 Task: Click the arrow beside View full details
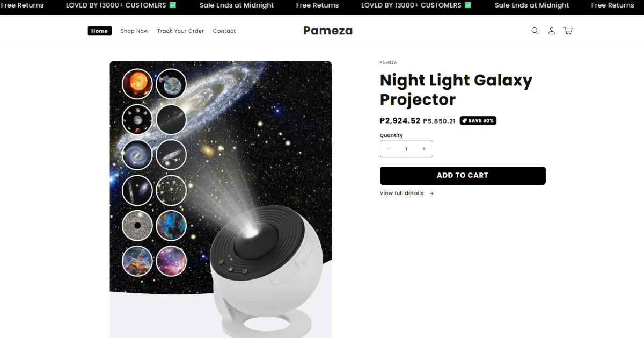coord(431,193)
